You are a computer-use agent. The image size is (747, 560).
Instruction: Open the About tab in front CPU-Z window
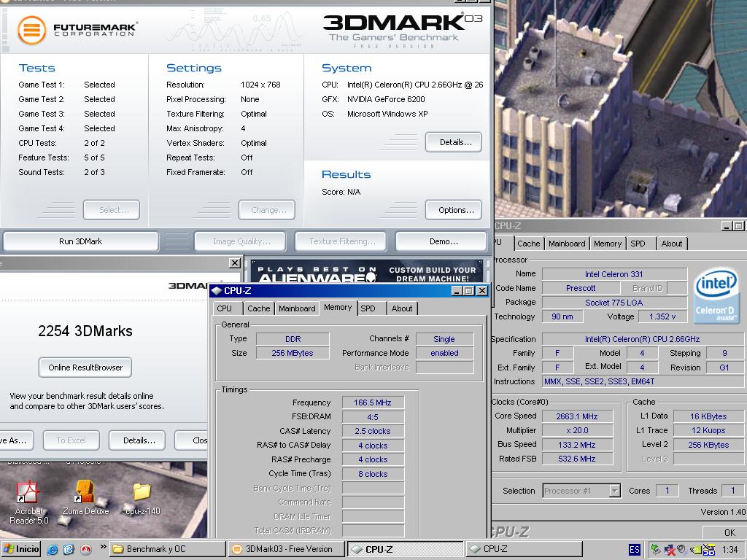(402, 308)
